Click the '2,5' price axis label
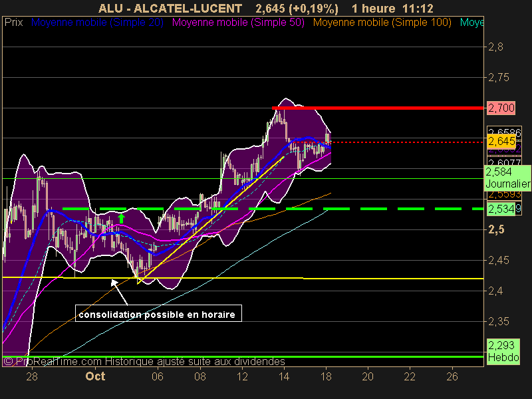 [x=496, y=229]
